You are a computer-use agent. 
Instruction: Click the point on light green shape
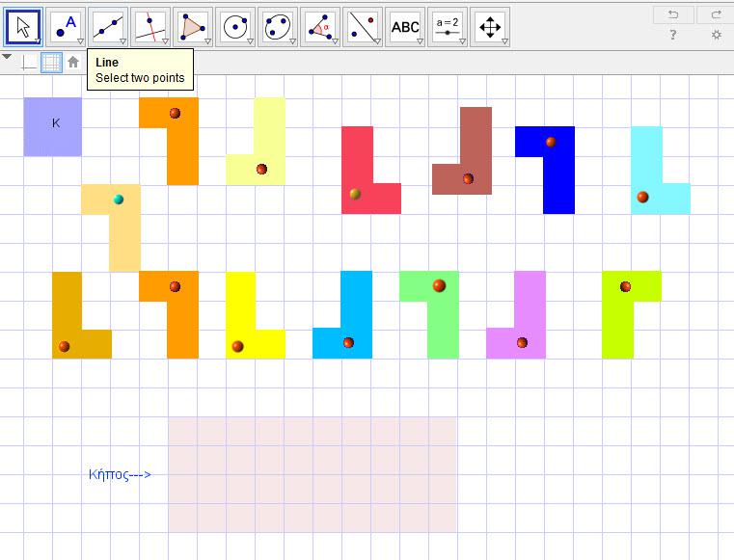coord(439,285)
